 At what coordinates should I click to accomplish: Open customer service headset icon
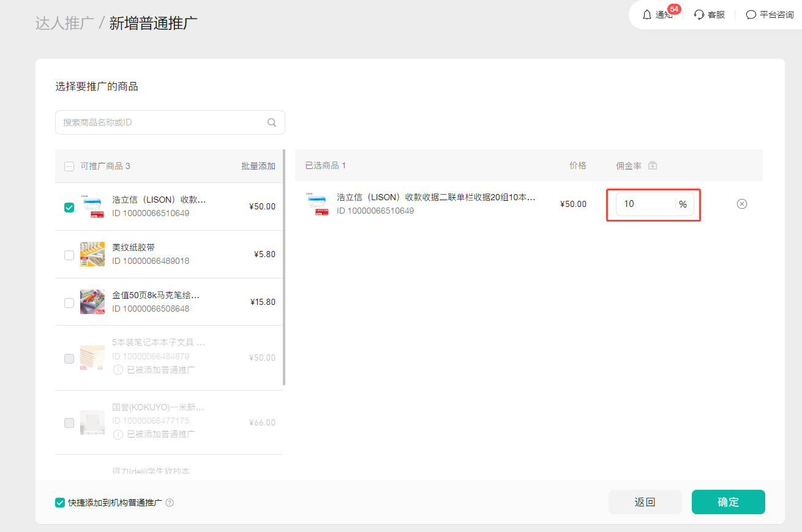pyautogui.click(x=699, y=15)
